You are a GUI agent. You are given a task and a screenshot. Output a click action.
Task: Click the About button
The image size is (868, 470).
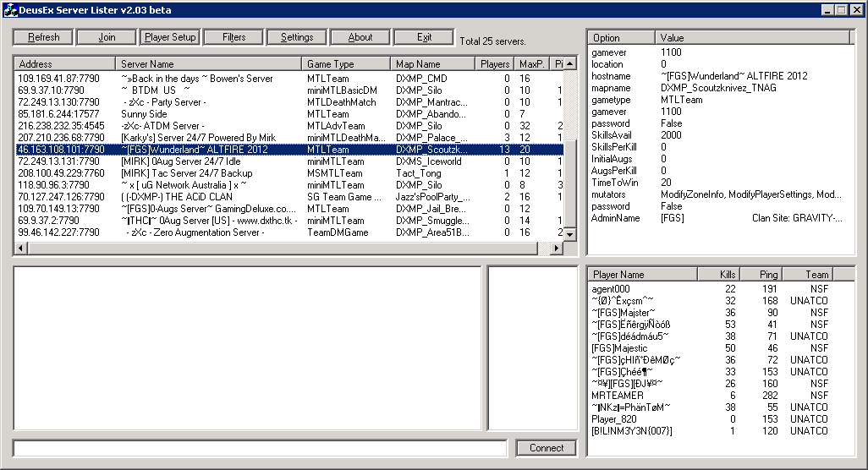pos(360,37)
